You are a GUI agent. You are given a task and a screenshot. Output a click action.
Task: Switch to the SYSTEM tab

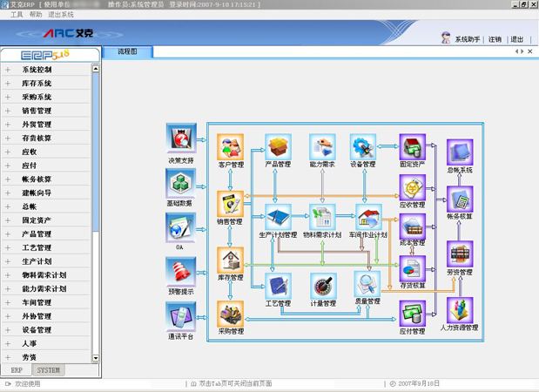tap(48, 370)
